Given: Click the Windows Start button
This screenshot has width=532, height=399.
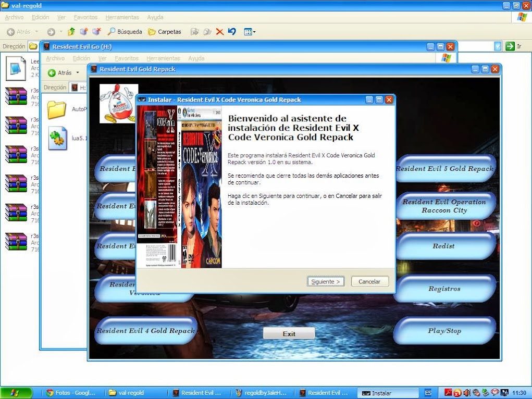Looking at the screenshot, I should click(x=16, y=393).
